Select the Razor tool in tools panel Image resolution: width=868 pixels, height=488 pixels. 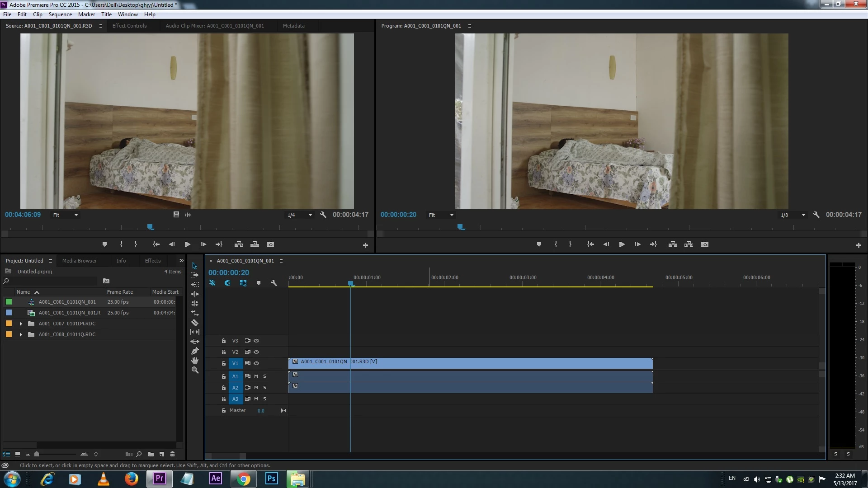[195, 323]
